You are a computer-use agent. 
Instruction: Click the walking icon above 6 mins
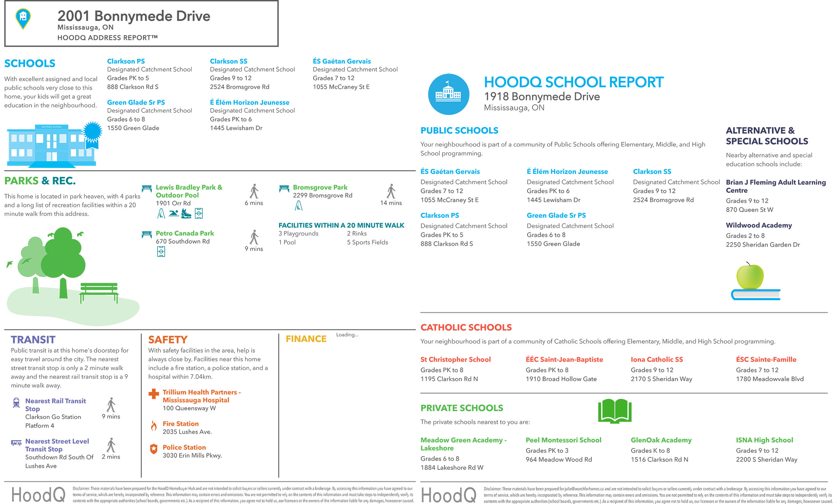coord(254,191)
